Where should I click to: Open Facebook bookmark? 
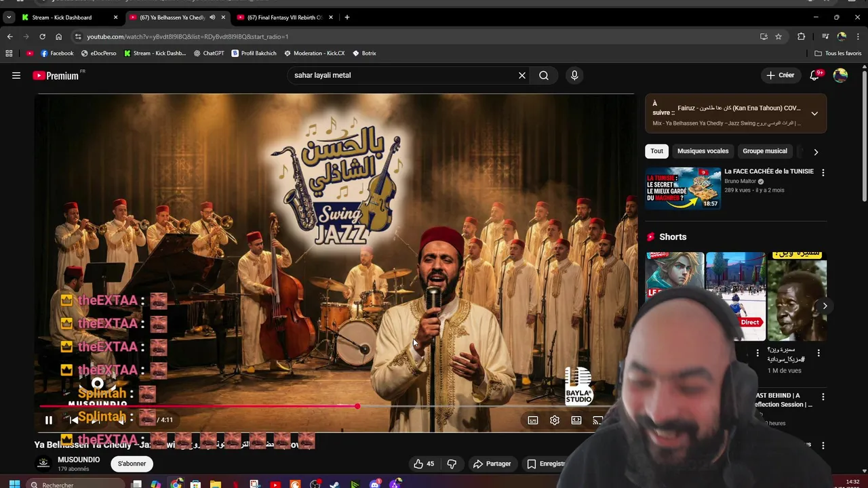[x=57, y=53]
